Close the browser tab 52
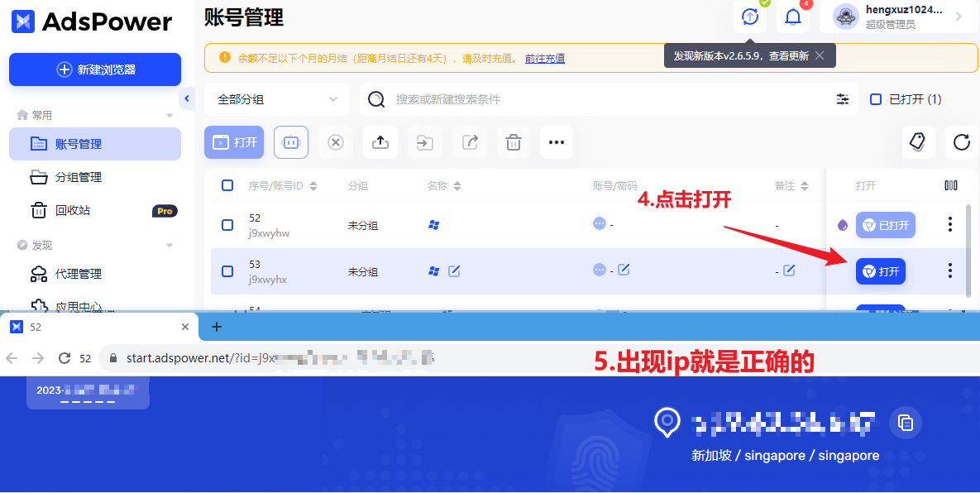The image size is (980, 493). tap(185, 327)
